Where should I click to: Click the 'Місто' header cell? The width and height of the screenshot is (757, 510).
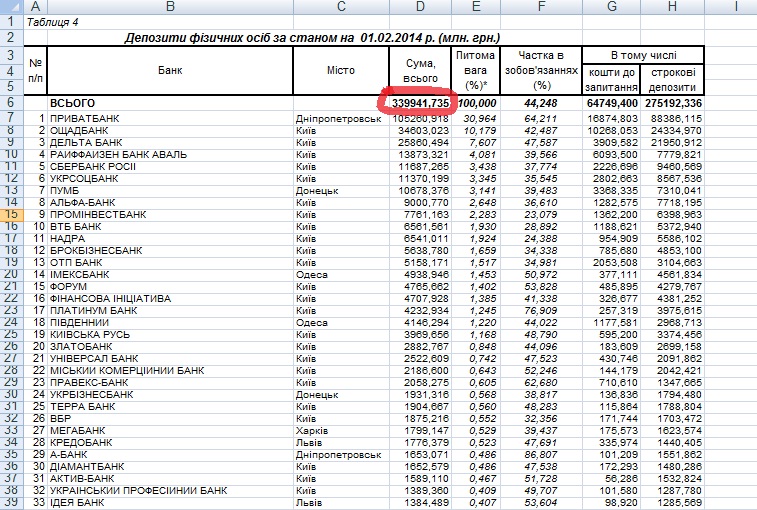click(341, 71)
